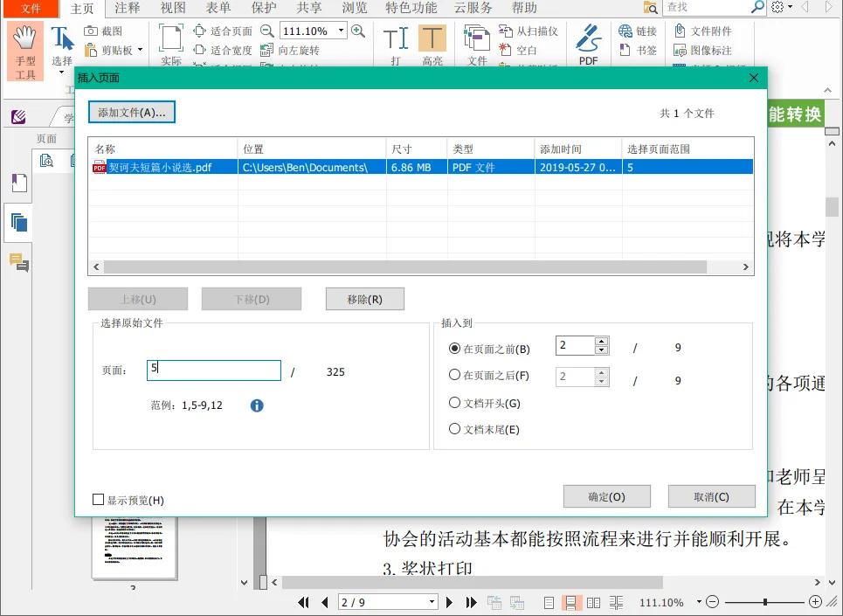Select 文档开头(G) radio option

click(x=485, y=403)
